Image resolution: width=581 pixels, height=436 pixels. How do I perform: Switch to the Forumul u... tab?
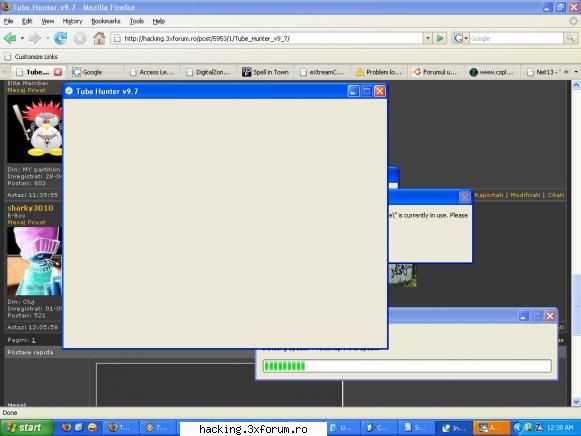[x=435, y=72]
